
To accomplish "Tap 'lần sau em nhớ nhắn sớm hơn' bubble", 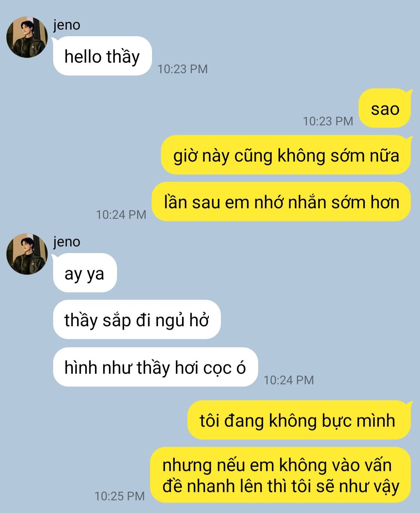I will click(282, 202).
